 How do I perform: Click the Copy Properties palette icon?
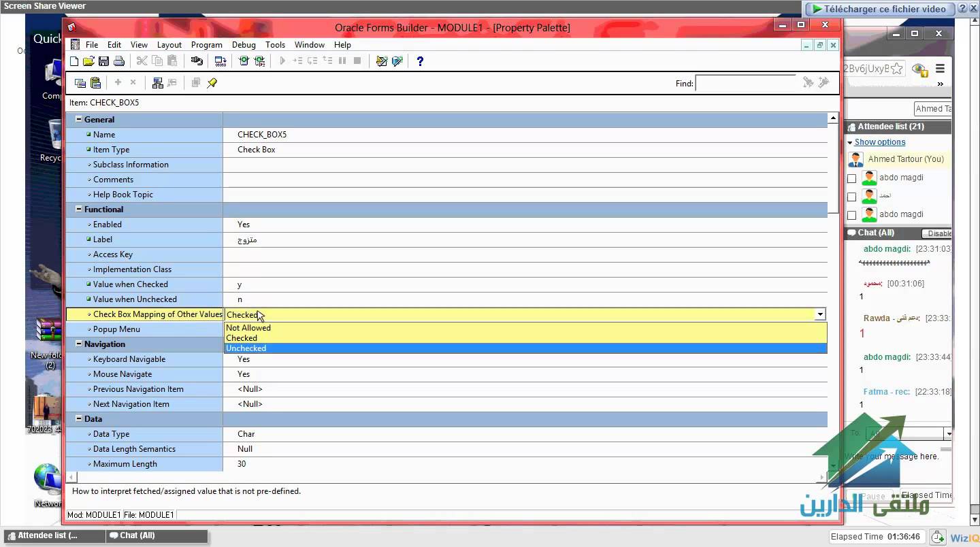pos(80,83)
